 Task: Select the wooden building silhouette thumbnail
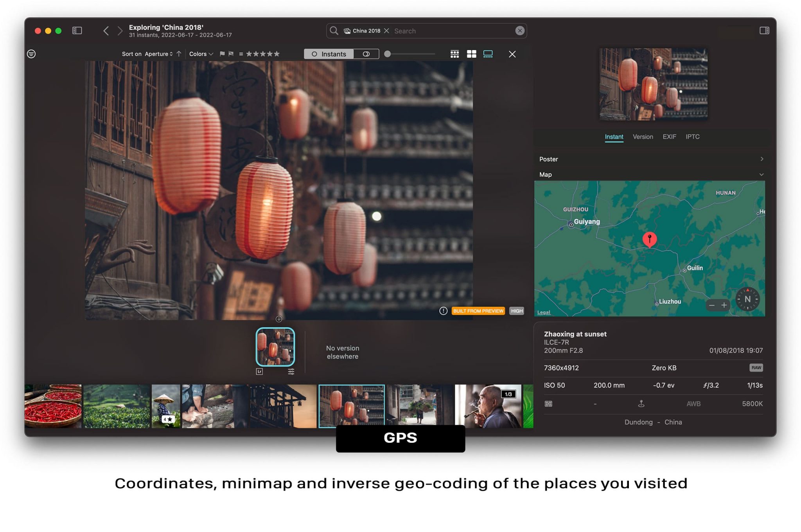(283, 406)
